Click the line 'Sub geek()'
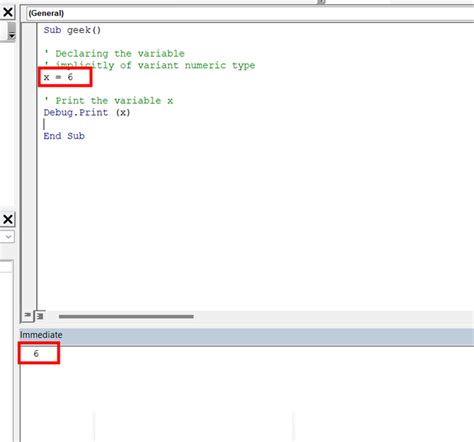The height and width of the screenshot is (442, 474). [x=72, y=30]
